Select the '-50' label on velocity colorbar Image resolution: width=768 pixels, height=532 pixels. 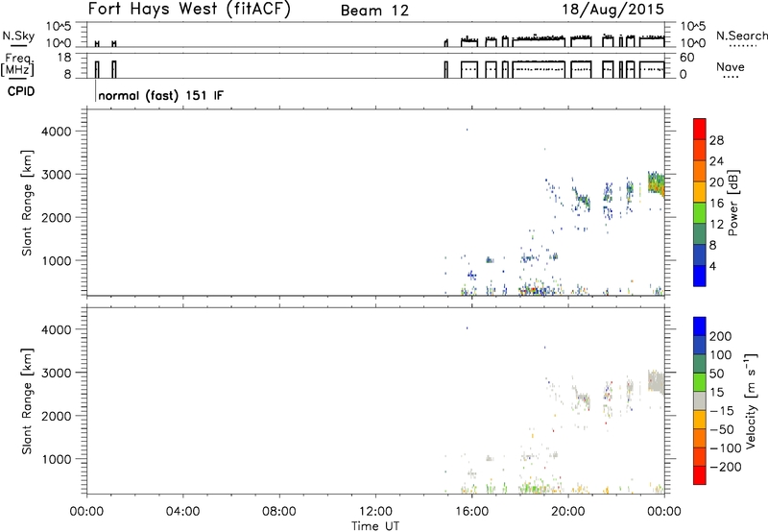(722, 429)
